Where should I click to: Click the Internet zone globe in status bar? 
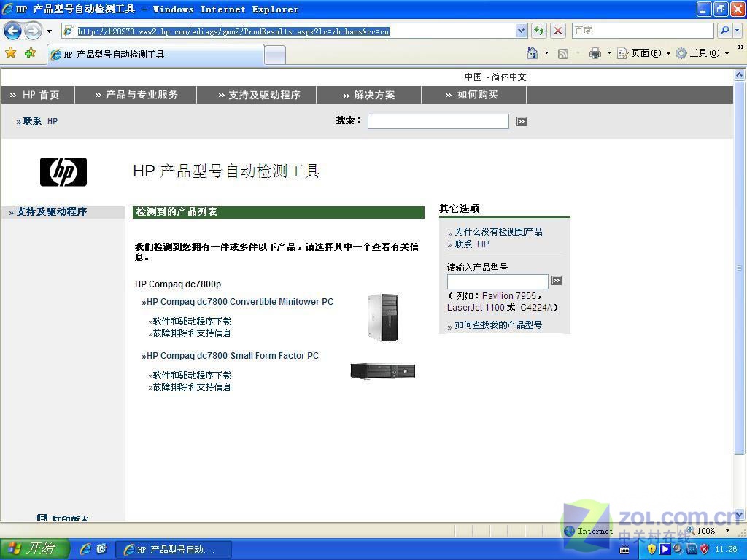coord(569,531)
